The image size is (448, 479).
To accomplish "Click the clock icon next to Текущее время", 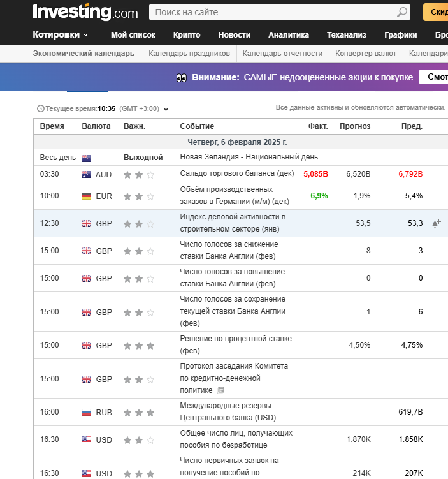I will pyautogui.click(x=41, y=108).
